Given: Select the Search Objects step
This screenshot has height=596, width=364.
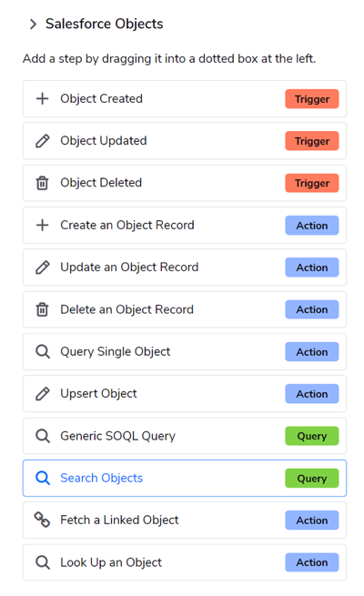Looking at the screenshot, I should [185, 479].
